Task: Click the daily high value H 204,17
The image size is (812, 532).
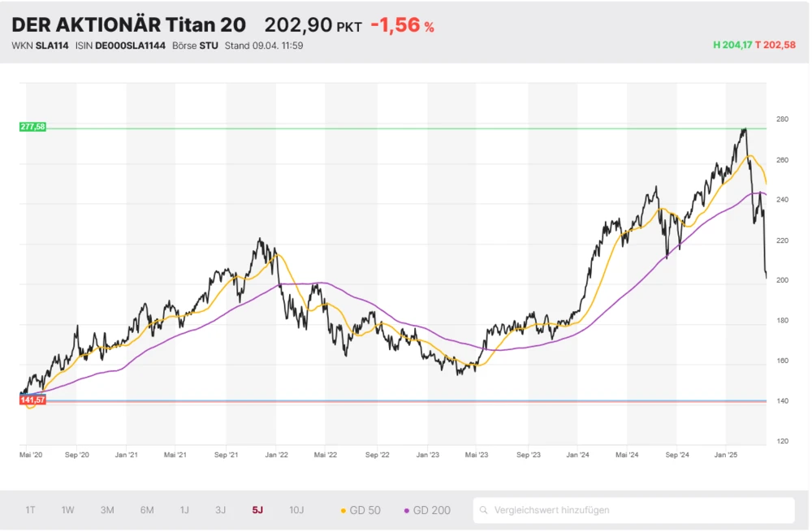Action: click(732, 45)
